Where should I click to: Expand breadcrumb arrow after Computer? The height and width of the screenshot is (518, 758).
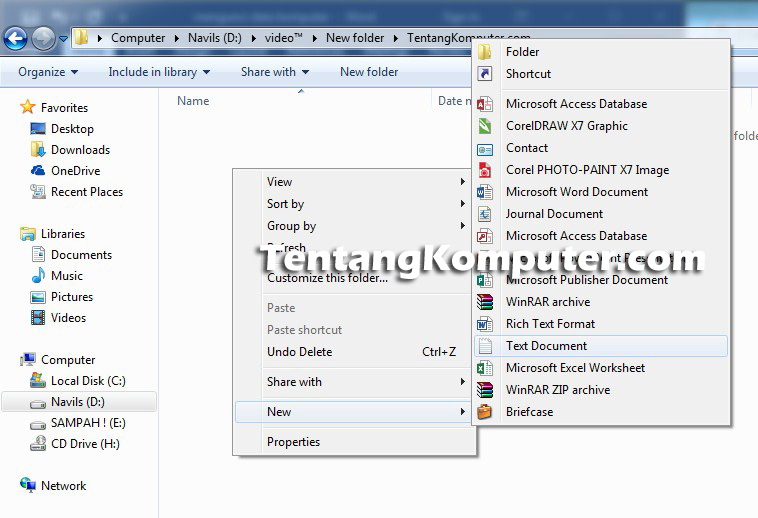176,38
